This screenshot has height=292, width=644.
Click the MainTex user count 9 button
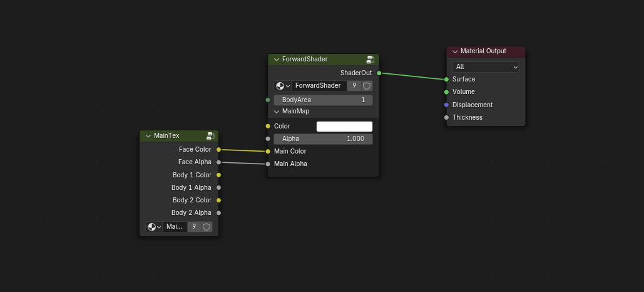(194, 227)
